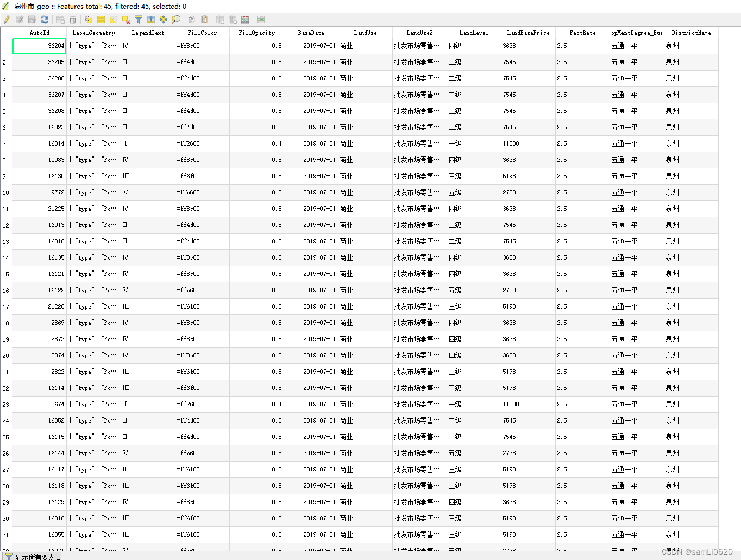Open the filter/select features by form funnel

tap(139, 20)
